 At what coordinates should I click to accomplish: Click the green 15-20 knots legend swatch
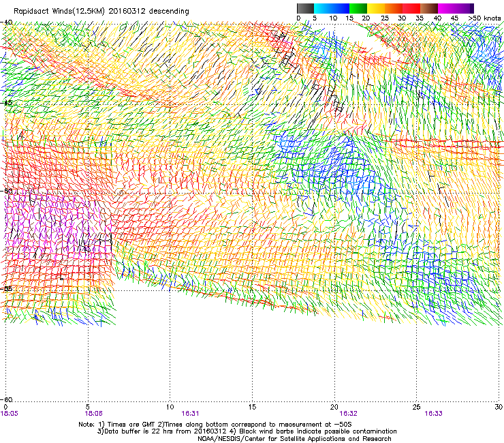[x=358, y=8]
